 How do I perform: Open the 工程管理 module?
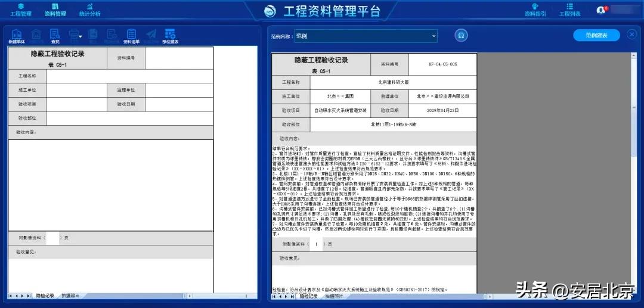tap(20, 10)
